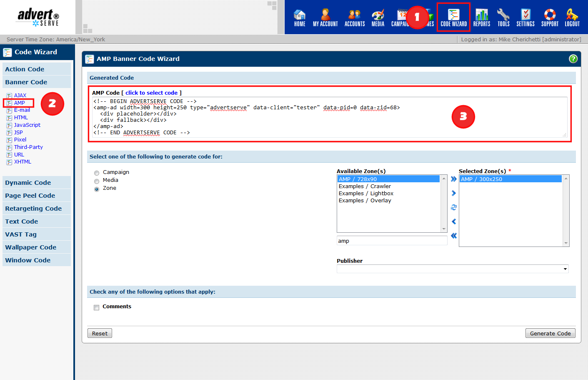Click the JSP code icon in sidebar
The width and height of the screenshot is (588, 380).
pyautogui.click(x=9, y=133)
